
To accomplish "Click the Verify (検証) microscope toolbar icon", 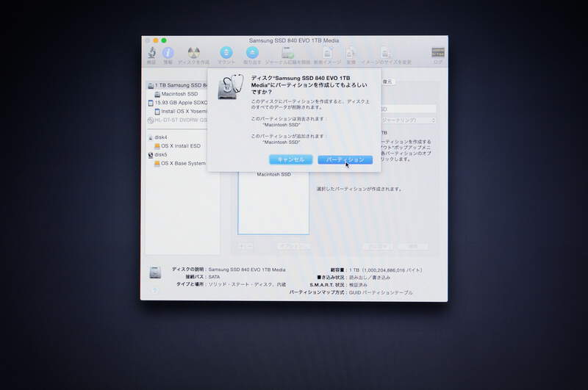I will (x=151, y=53).
